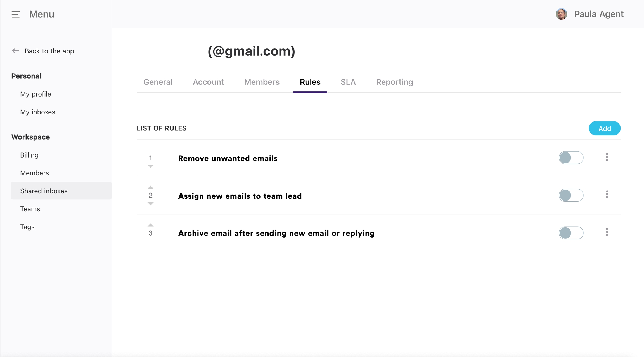This screenshot has height=357, width=644.
Task: Open Paula Agent's profile avatar
Action: click(x=561, y=14)
